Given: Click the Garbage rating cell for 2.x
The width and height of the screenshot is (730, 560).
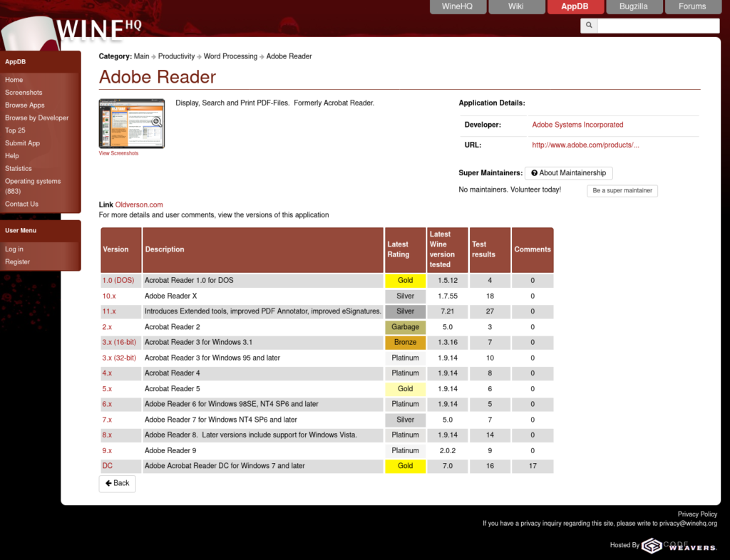Looking at the screenshot, I should coord(405,327).
